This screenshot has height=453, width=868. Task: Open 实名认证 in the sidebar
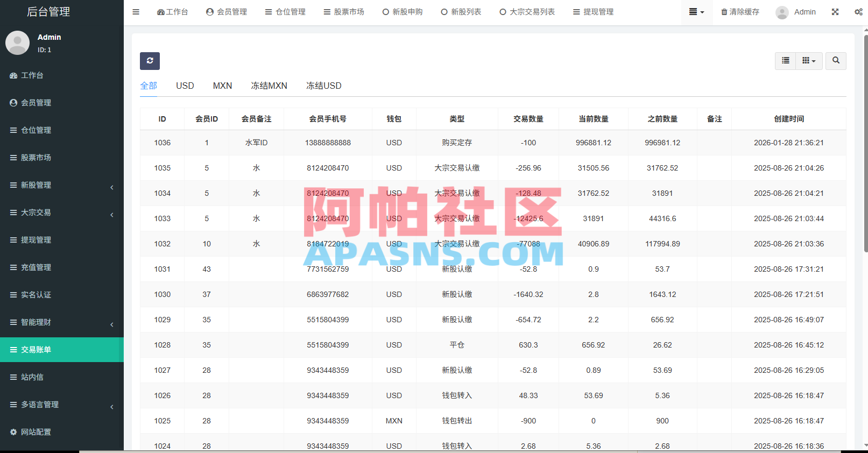click(62, 295)
